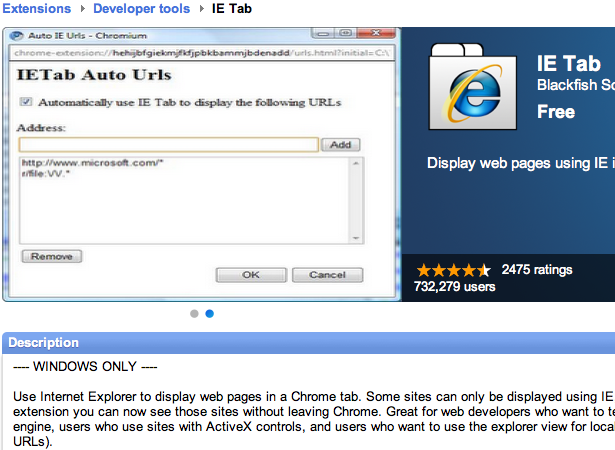Click the IE Tab title heading
Image resolution: width=615 pixels, height=450 pixels.
click(569, 63)
